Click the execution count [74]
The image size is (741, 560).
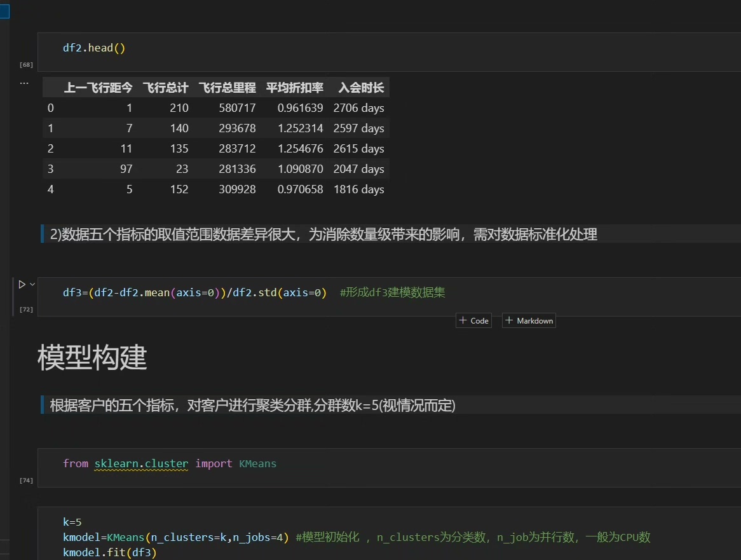[26, 481]
